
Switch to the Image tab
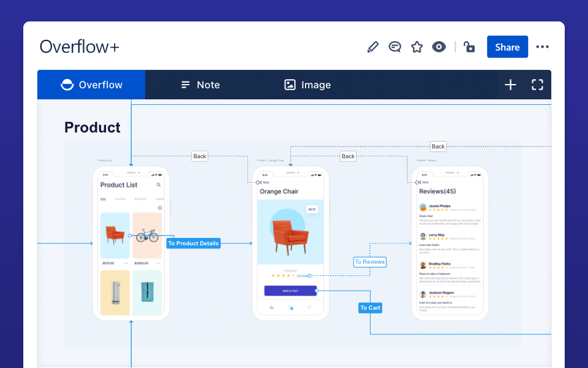[307, 85]
